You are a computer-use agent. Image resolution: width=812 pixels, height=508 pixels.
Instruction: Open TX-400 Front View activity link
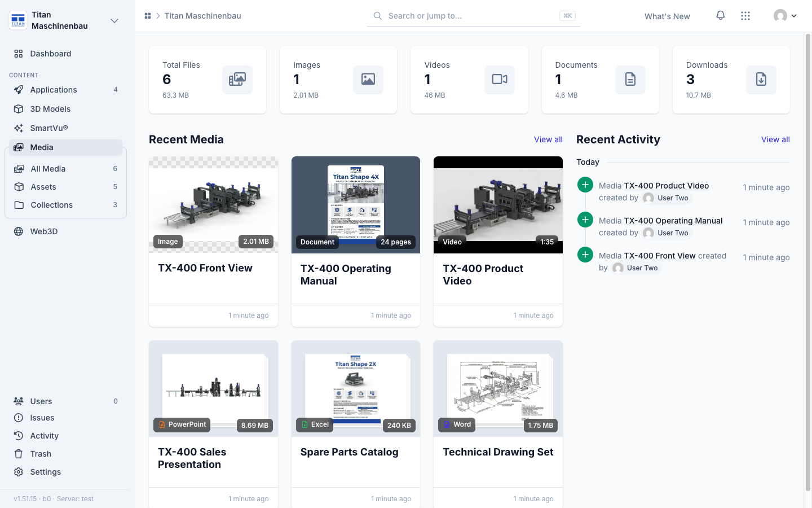[x=660, y=256]
